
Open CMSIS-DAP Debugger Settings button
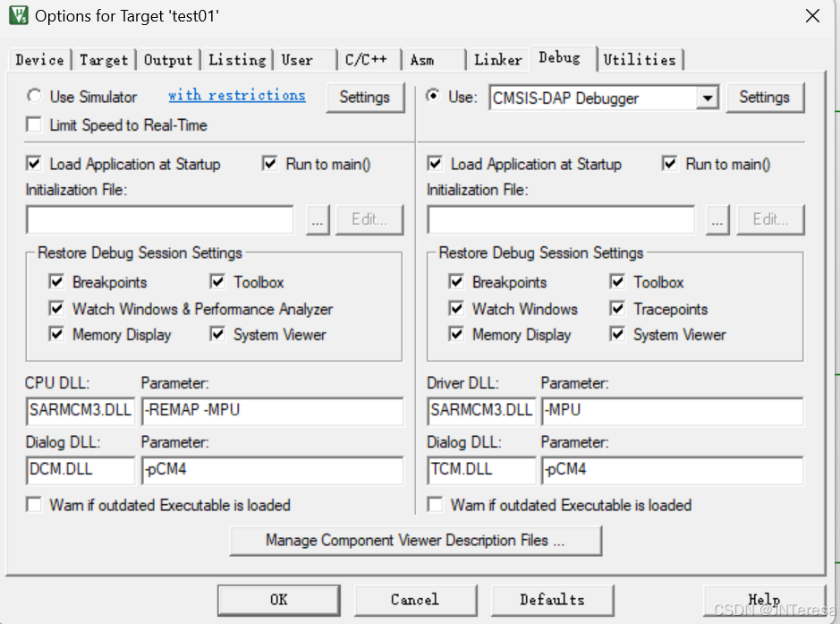point(765,98)
